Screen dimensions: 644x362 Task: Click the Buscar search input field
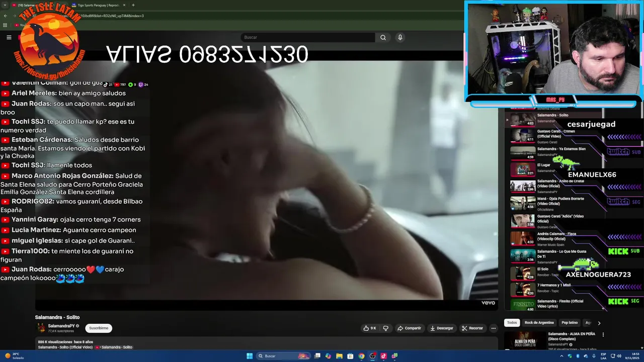point(307,37)
